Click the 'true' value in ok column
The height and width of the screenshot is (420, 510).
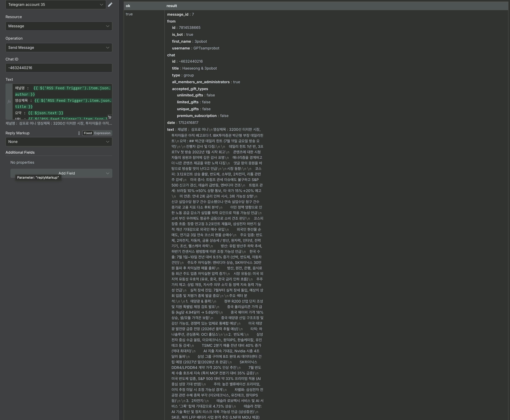click(x=129, y=14)
